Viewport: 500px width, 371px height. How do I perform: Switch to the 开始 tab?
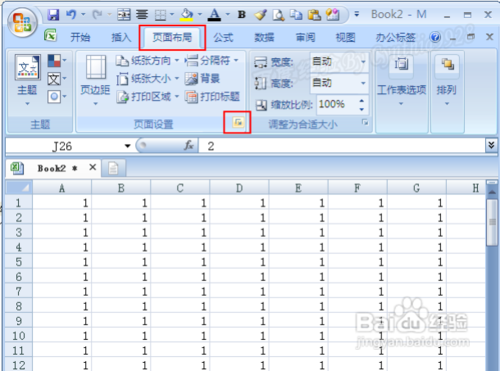(80, 37)
